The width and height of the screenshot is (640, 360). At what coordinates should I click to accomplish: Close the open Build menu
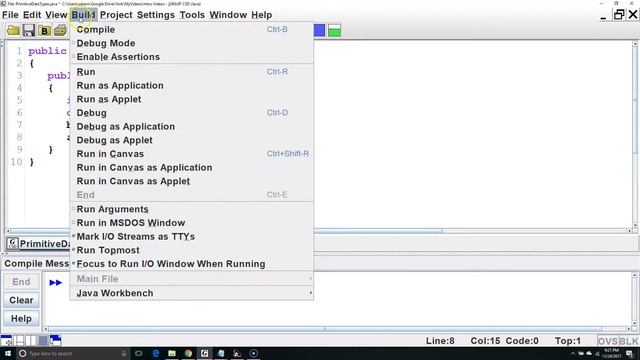point(84,15)
